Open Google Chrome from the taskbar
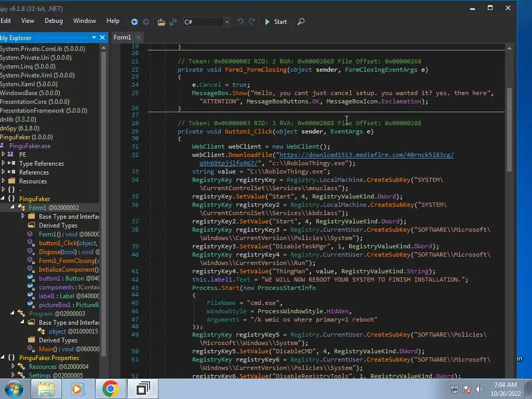The width and height of the screenshot is (532, 399). coord(110,389)
